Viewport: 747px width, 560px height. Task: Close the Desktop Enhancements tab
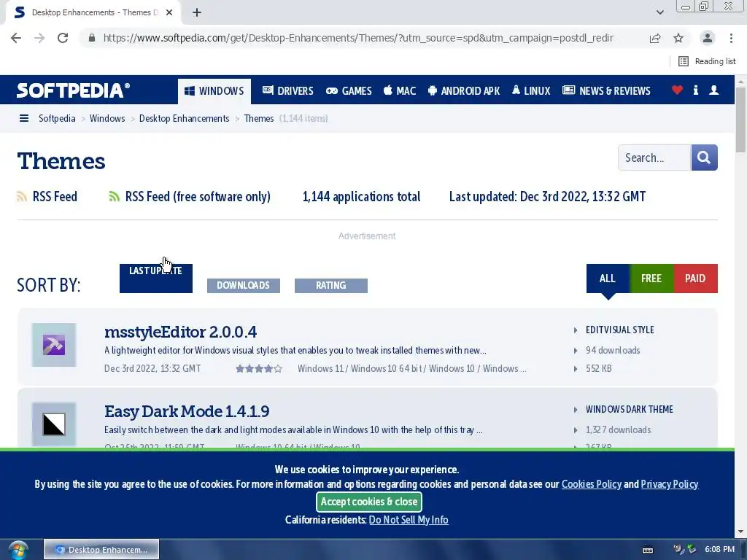pyautogui.click(x=169, y=12)
